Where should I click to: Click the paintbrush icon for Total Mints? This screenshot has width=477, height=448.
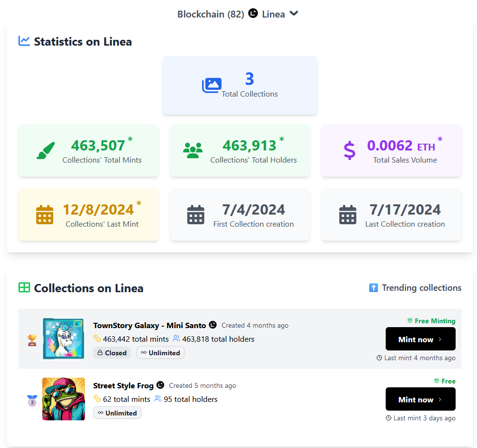tap(46, 150)
